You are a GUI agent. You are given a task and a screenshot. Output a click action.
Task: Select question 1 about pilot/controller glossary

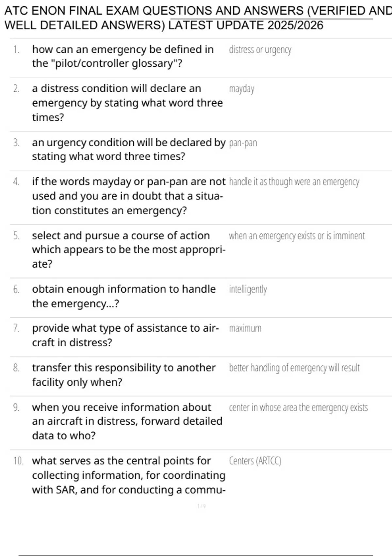click(x=123, y=56)
